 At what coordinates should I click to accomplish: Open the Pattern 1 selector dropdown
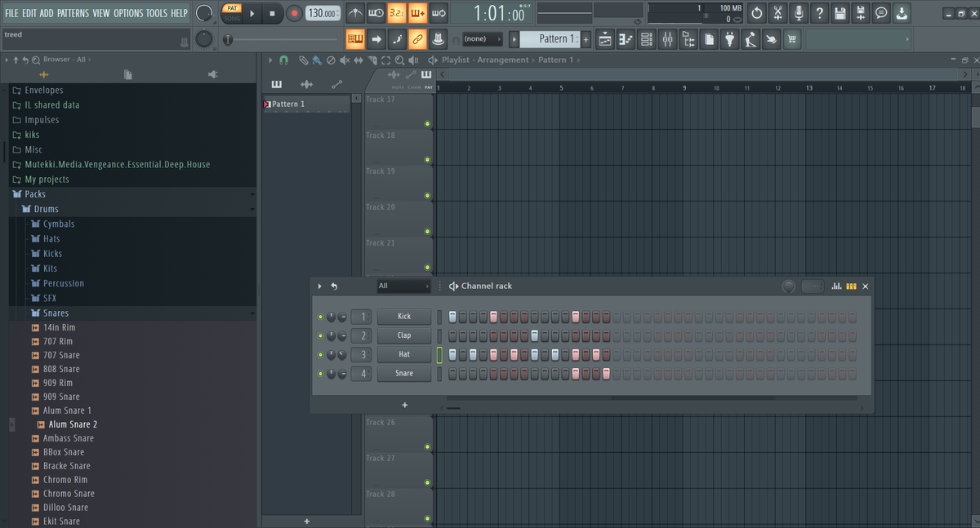pos(549,38)
